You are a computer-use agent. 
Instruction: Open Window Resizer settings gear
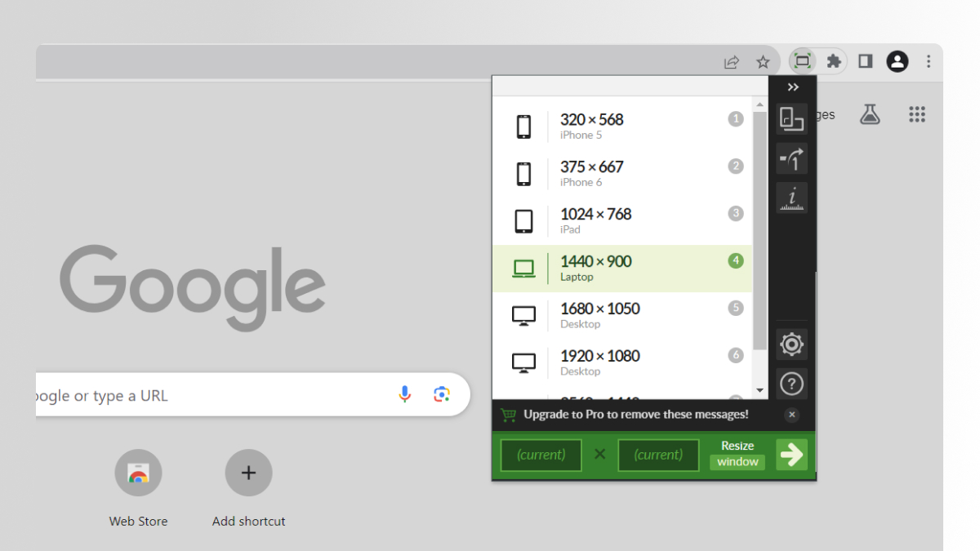point(792,344)
